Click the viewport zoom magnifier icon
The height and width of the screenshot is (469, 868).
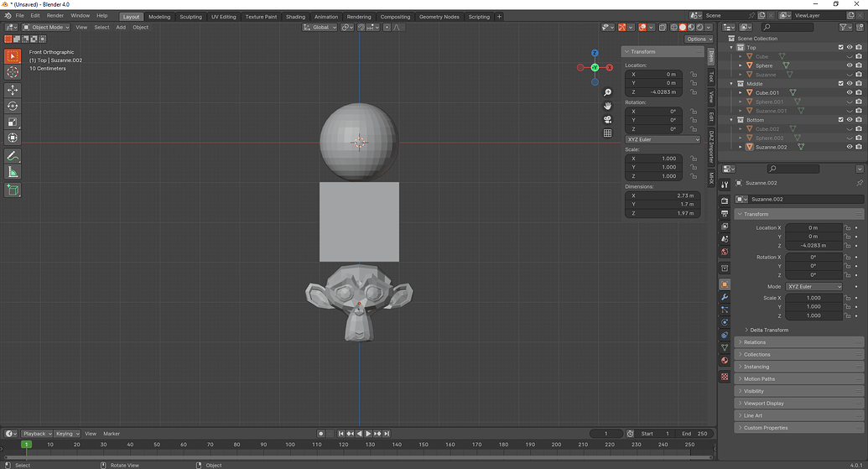[x=607, y=92]
